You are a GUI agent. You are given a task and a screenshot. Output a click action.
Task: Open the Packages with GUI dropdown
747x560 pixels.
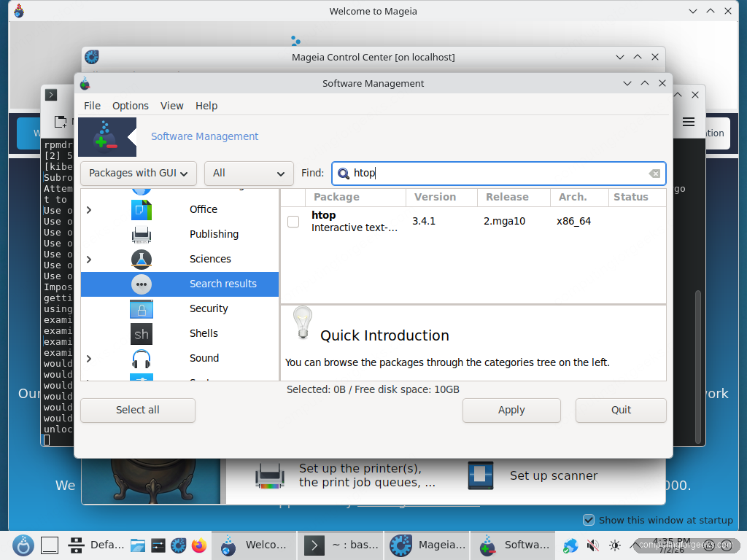(138, 174)
